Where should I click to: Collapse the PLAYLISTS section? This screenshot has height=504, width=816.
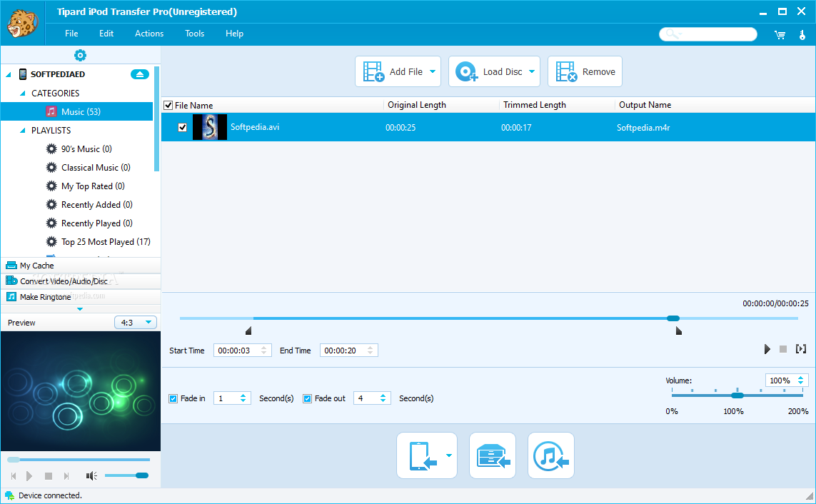pos(22,131)
